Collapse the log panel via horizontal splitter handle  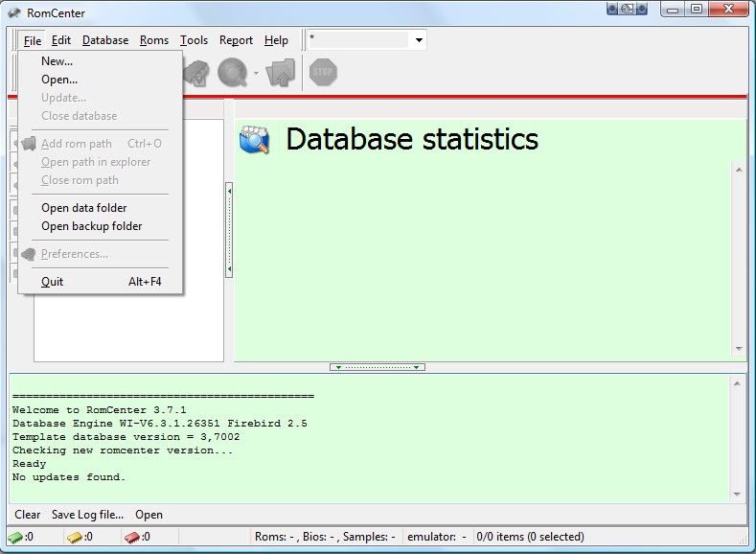(x=377, y=367)
